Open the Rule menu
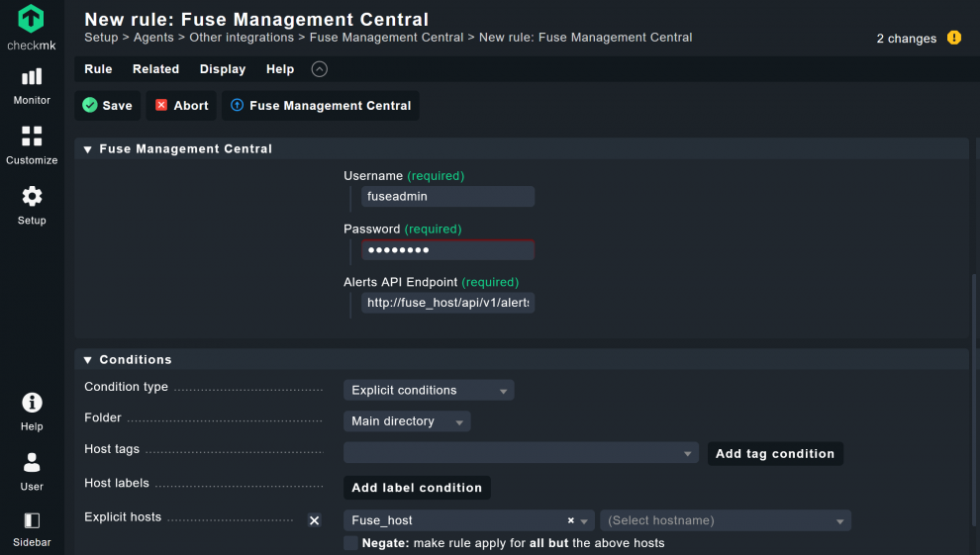980x555 pixels. [x=98, y=69]
